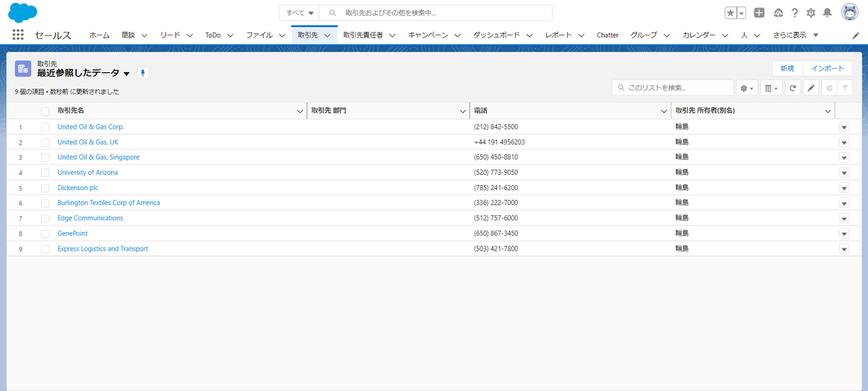The width and height of the screenshot is (868, 391).
Task: Open the Burlington Textiles Corp of America link
Action: tap(109, 203)
